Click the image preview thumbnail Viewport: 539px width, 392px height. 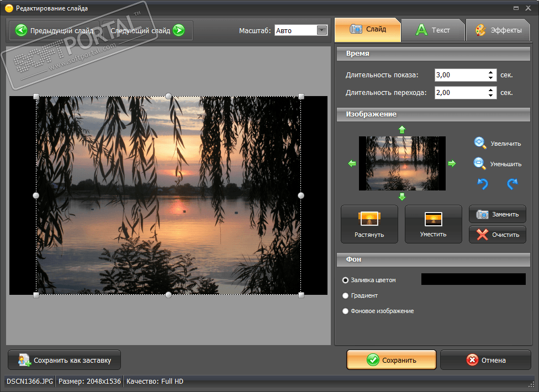coord(402,163)
